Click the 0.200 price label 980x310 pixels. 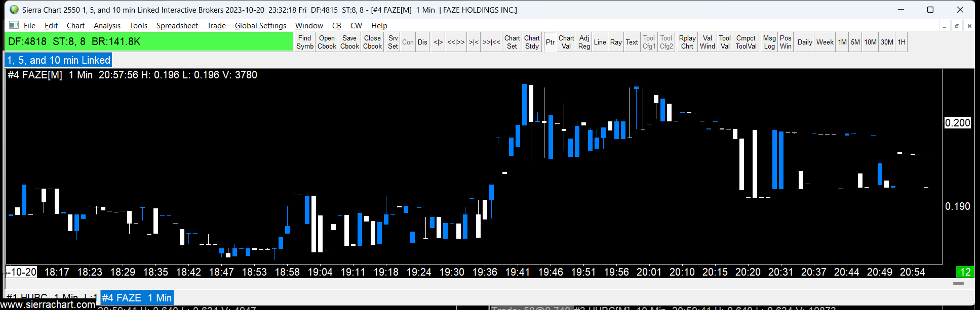point(958,123)
